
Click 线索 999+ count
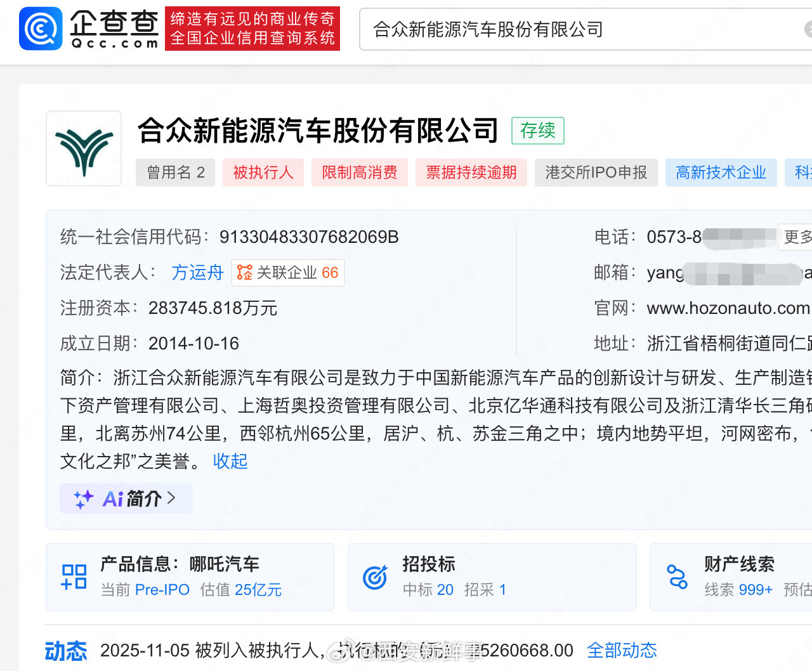click(738, 590)
